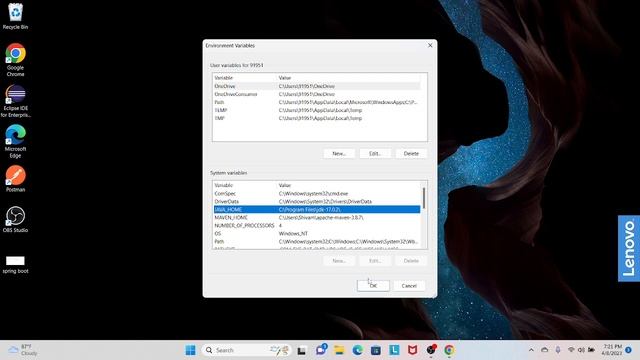The width and height of the screenshot is (640, 360).
Task: Click Delete under User variables
Action: 411,153
